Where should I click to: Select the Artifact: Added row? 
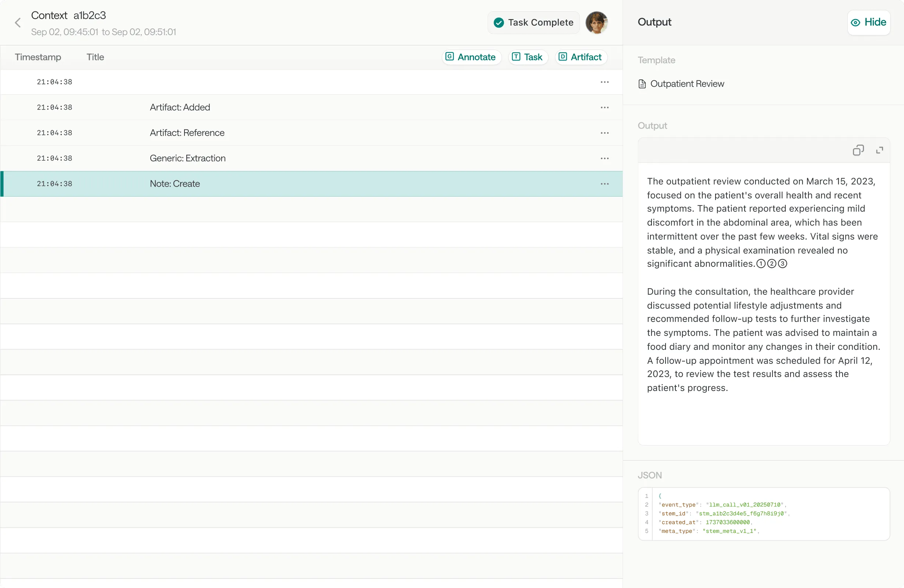(x=312, y=108)
